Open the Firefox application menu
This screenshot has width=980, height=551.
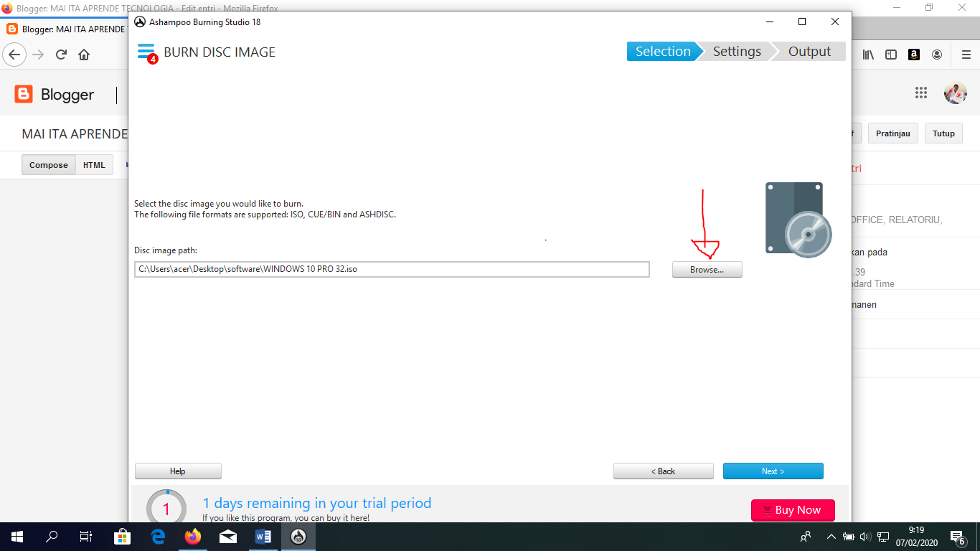(x=966, y=55)
